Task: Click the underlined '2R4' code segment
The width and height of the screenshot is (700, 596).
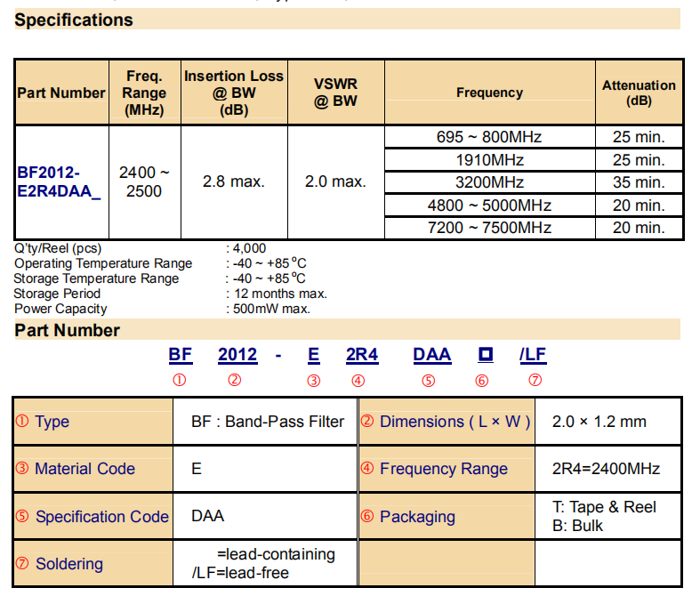Action: click(362, 355)
